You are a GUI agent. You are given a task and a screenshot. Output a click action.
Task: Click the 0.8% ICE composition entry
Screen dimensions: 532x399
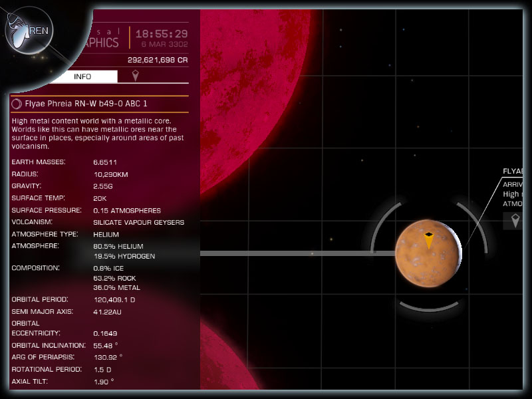point(108,269)
